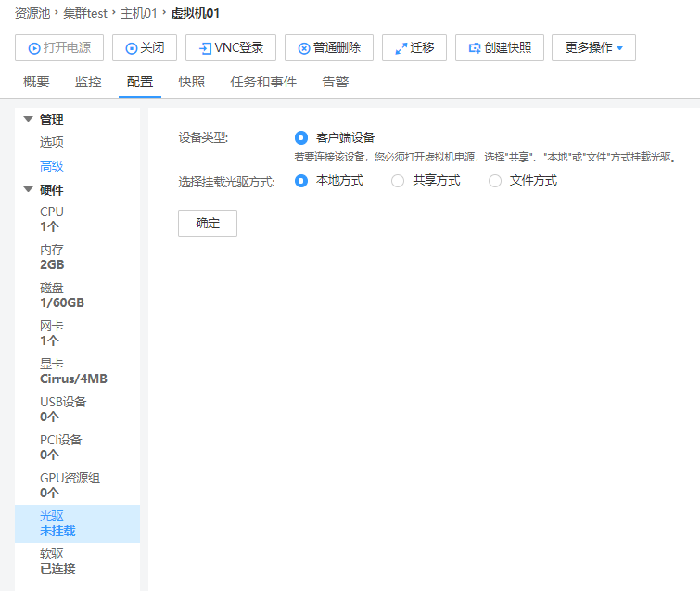Click the create snapshot camera icon
The height and width of the screenshot is (591, 700).
pyautogui.click(x=475, y=48)
